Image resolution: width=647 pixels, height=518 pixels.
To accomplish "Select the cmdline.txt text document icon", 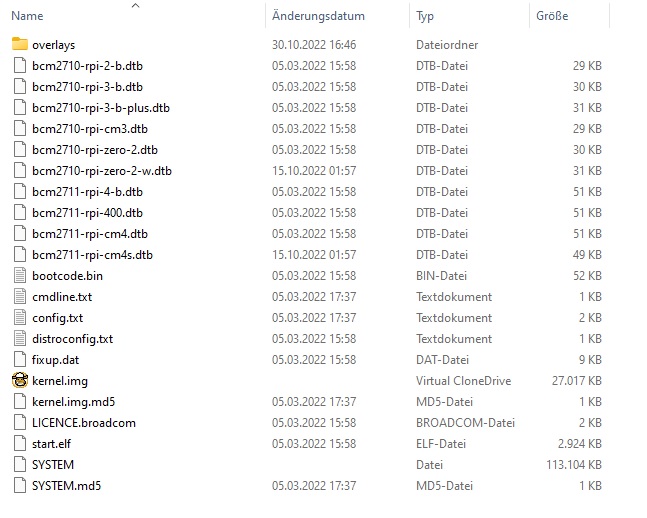I will click(20, 296).
